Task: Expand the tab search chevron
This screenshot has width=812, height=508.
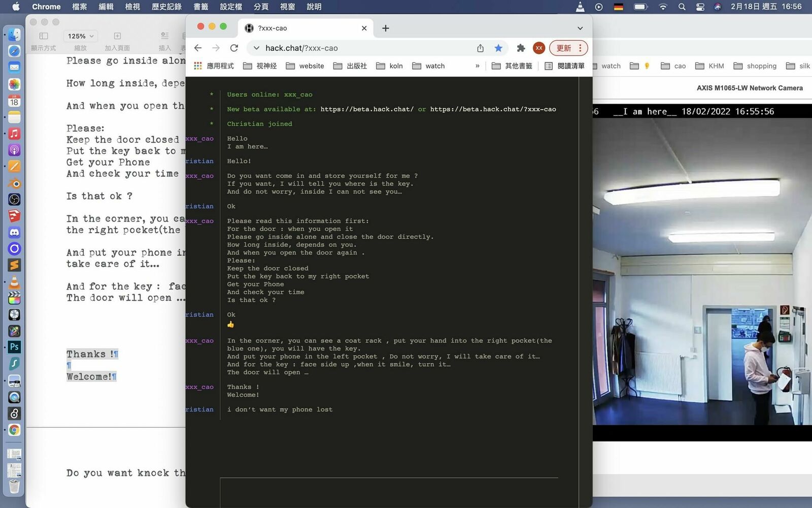Action: pyautogui.click(x=580, y=28)
